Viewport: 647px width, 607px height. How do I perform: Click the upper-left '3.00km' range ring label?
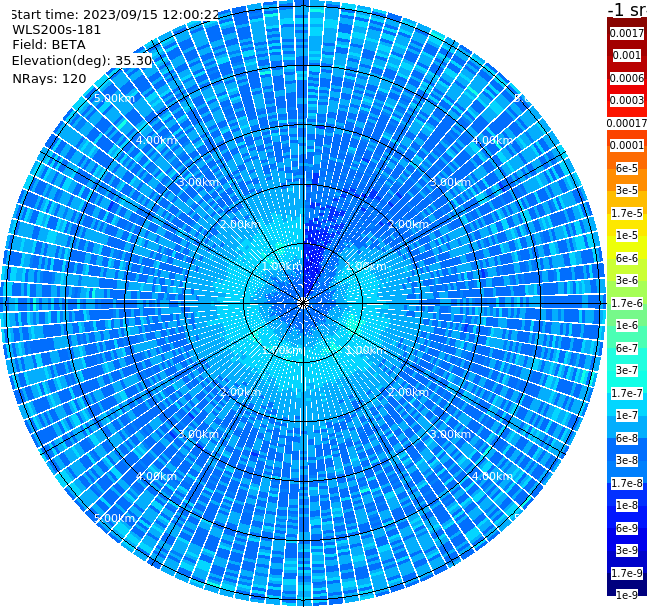(x=198, y=182)
